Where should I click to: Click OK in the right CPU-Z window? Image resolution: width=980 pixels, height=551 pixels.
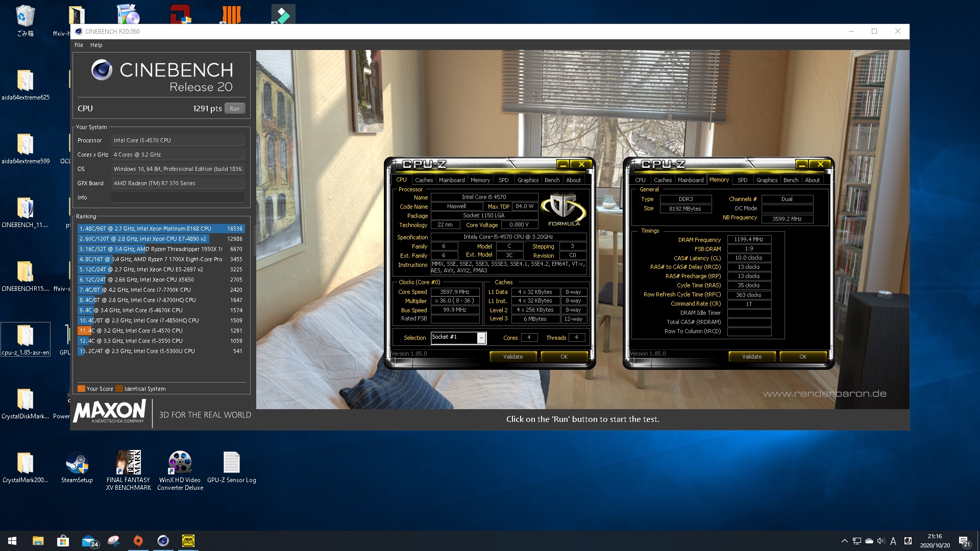[x=803, y=357]
